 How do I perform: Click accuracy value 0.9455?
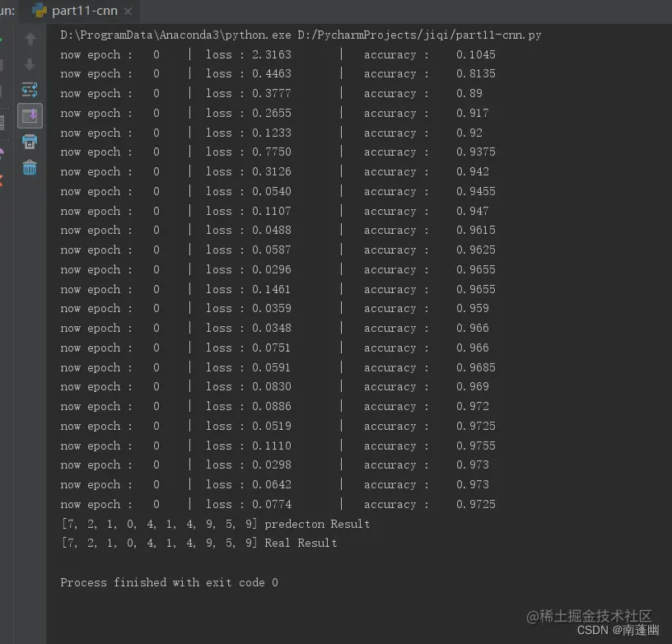[476, 191]
